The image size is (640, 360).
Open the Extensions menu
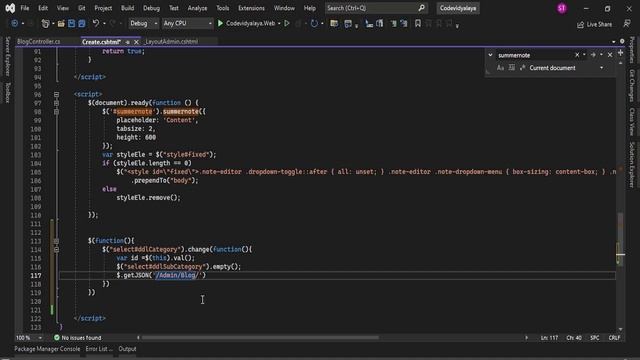coord(251,8)
